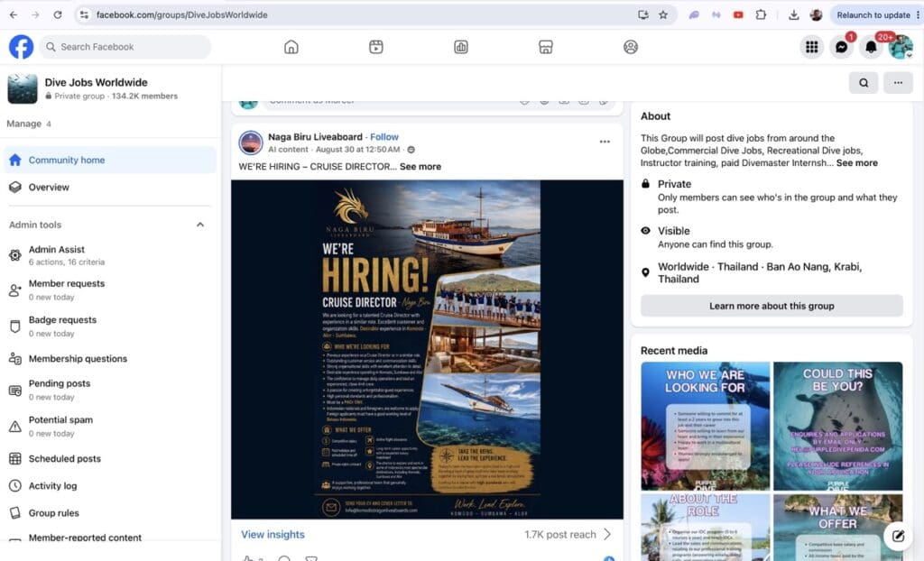This screenshot has width=924, height=561.
Task: Click the site information icon in address bar
Action: (x=84, y=14)
